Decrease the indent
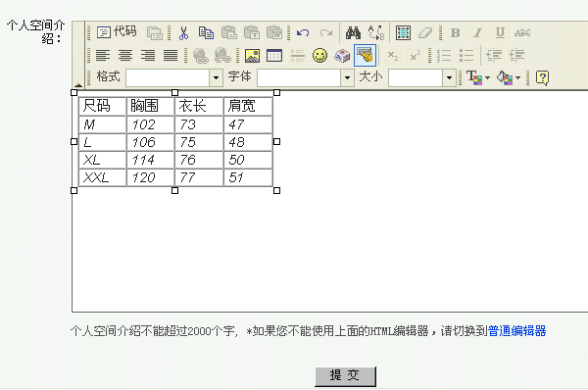This screenshot has width=588, height=390. [x=494, y=56]
